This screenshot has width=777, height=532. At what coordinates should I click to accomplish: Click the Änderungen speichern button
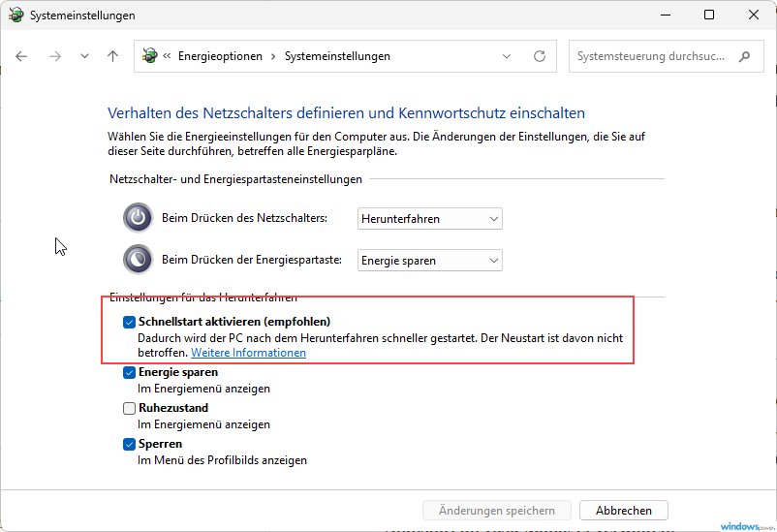click(497, 510)
